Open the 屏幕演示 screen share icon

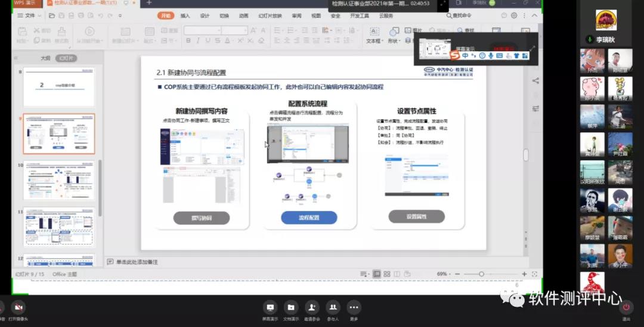pos(270,307)
